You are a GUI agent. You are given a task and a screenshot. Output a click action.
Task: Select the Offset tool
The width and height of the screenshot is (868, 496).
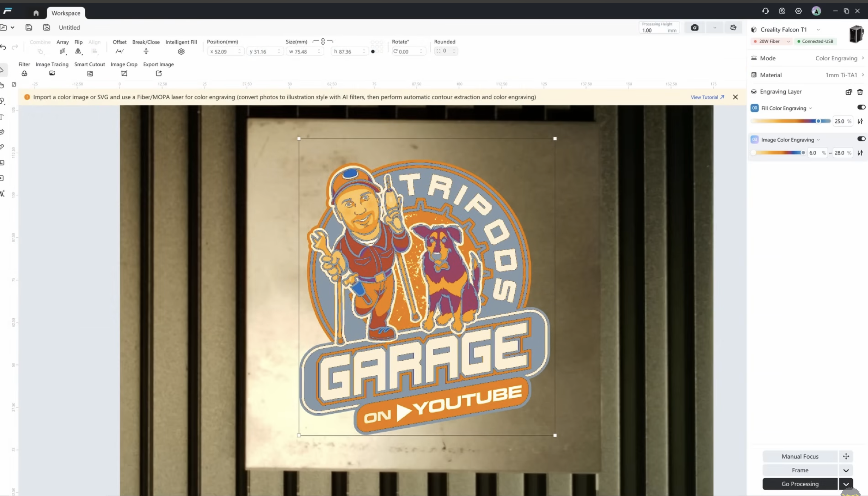point(119,47)
